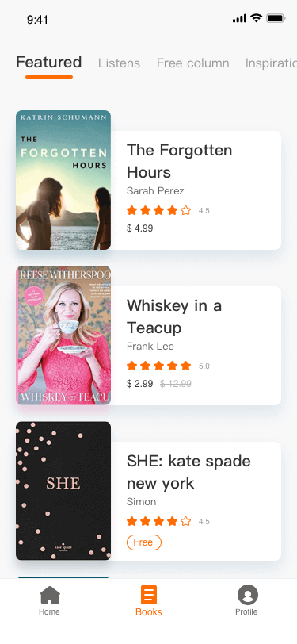Select the Whiskey in a Teacup cover
297x644 pixels.
pos(63,335)
